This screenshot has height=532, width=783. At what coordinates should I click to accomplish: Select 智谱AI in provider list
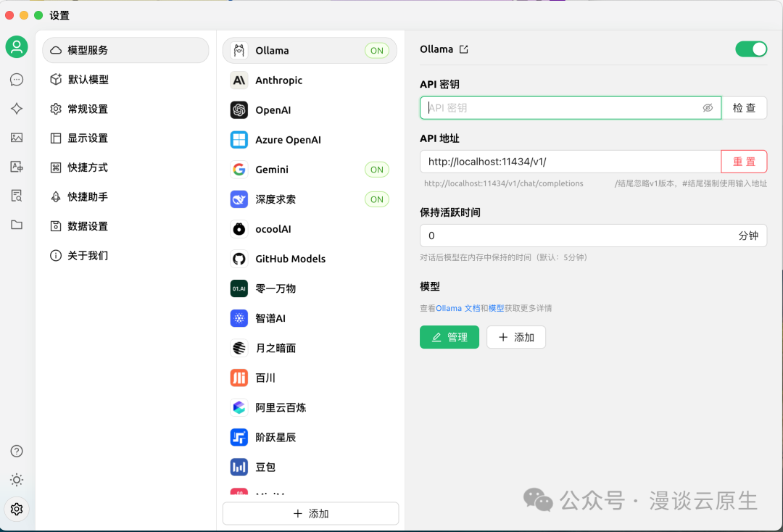point(310,318)
